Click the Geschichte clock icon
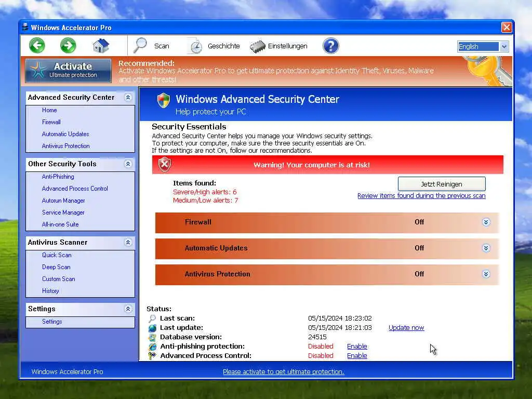 tap(195, 46)
